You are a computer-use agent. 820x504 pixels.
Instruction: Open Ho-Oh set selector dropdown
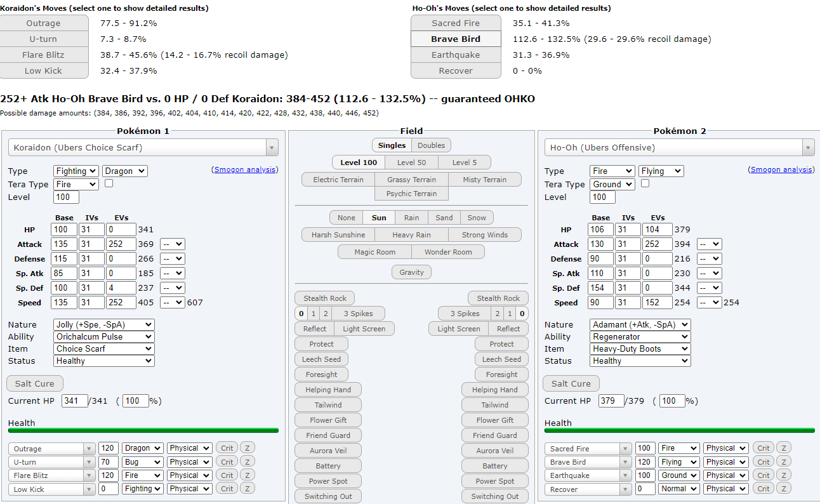coord(680,147)
